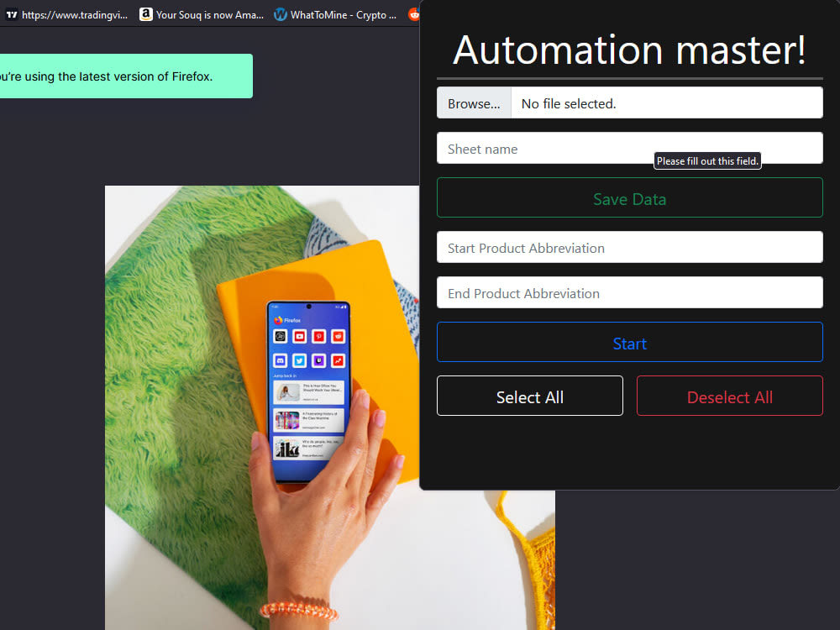Focus the End Product Abbreviation field
The image size is (840, 630).
pyautogui.click(x=630, y=292)
